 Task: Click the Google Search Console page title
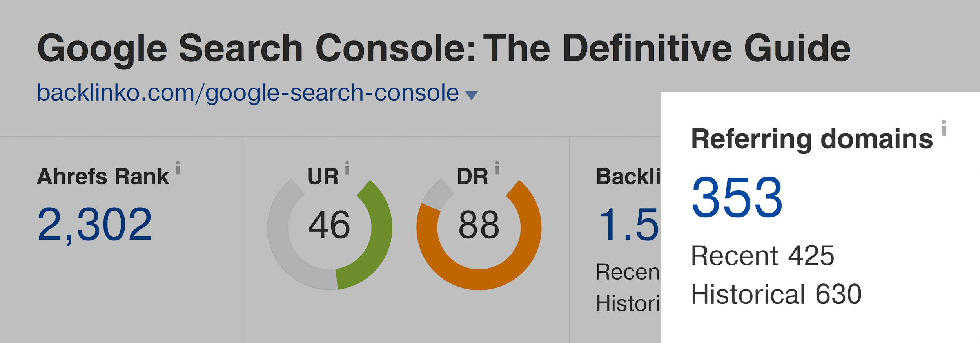coord(444,49)
